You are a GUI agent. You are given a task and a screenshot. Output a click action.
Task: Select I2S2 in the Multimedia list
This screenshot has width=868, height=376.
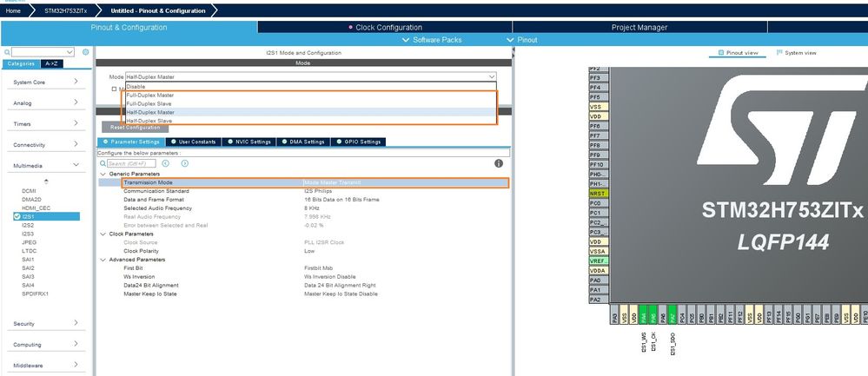(x=28, y=225)
